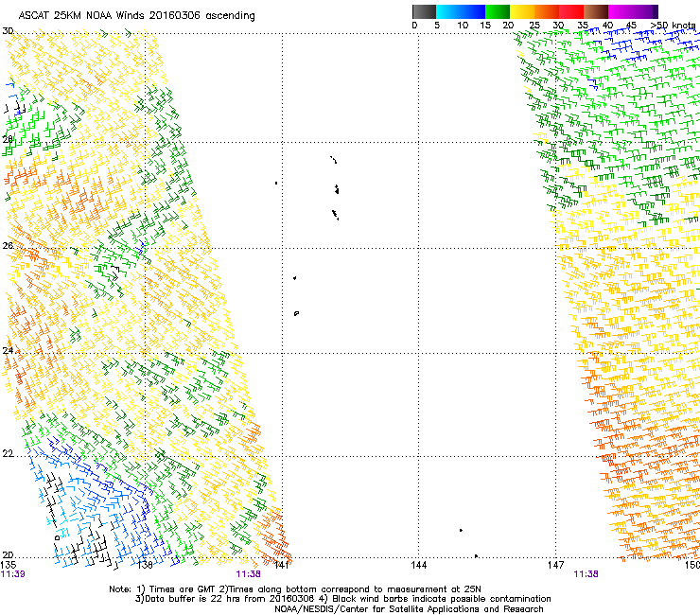Click the longitude axis label "141"

coord(281,565)
